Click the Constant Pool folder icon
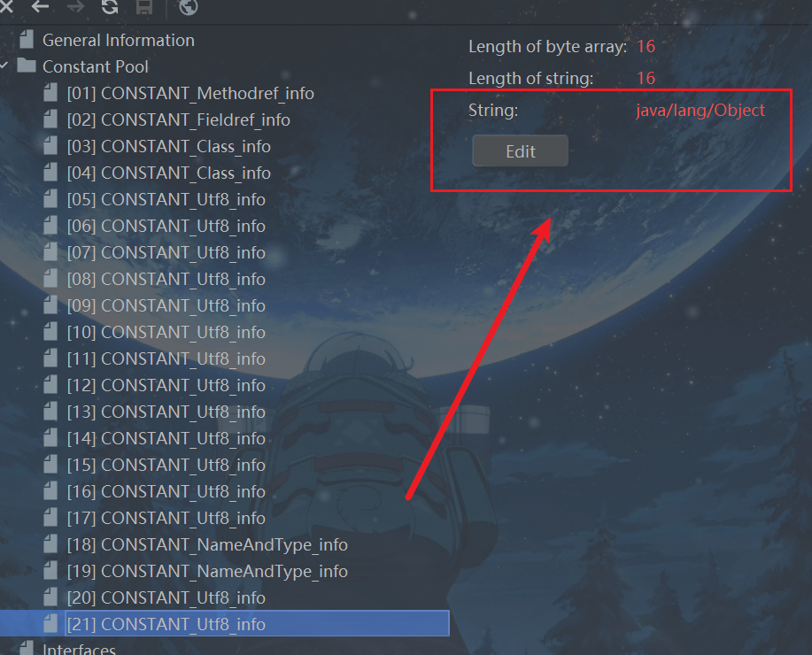812x655 pixels. [27, 65]
